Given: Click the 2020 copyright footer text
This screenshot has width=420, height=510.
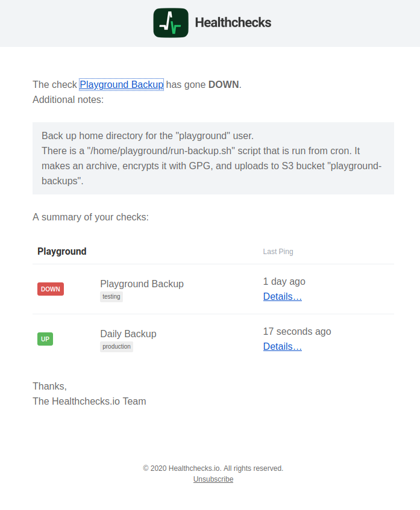Looking at the screenshot, I should click(213, 468).
